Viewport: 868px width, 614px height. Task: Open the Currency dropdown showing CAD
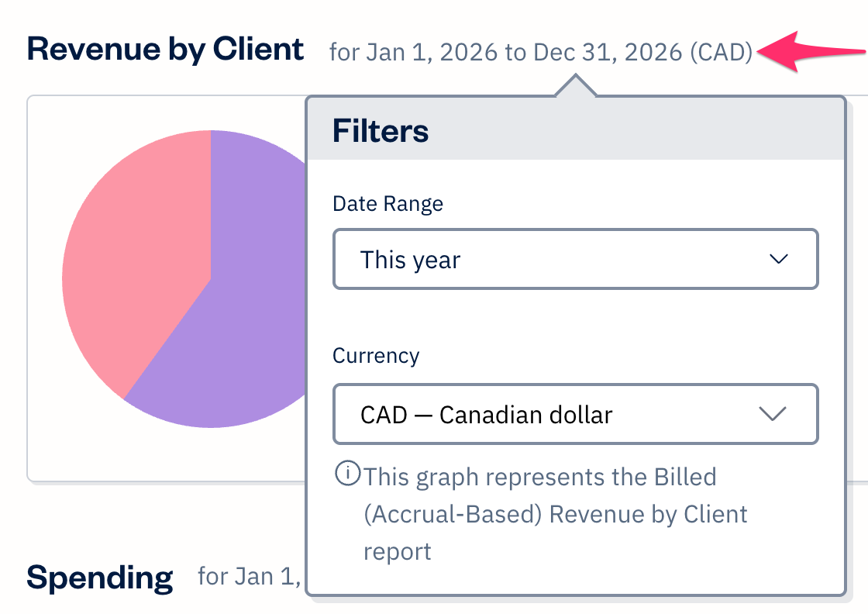click(575, 414)
